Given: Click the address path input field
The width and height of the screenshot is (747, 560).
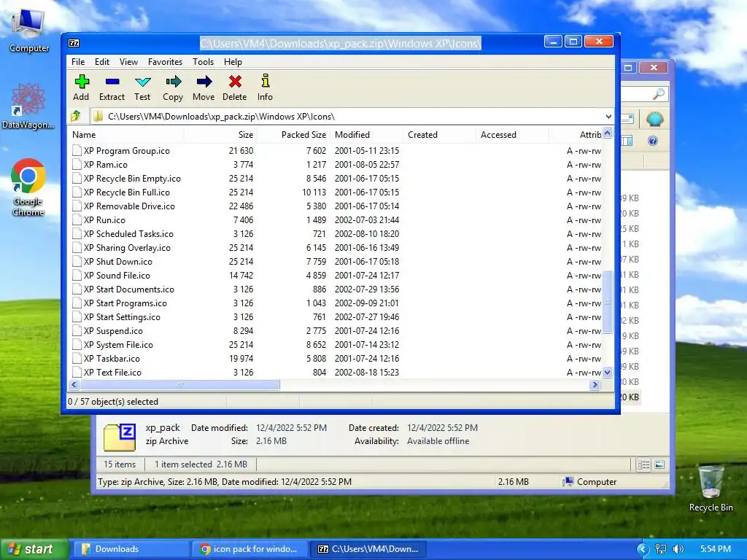Looking at the screenshot, I should pos(352,116).
